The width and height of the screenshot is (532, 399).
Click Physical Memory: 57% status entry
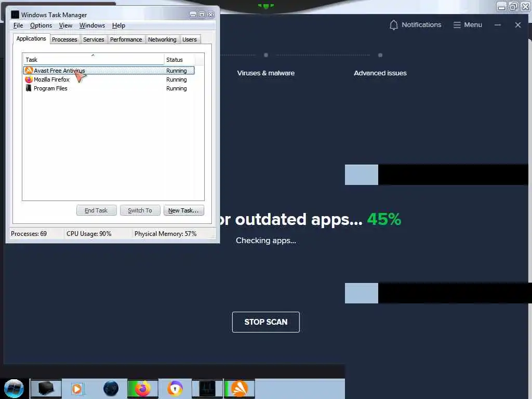click(x=165, y=234)
